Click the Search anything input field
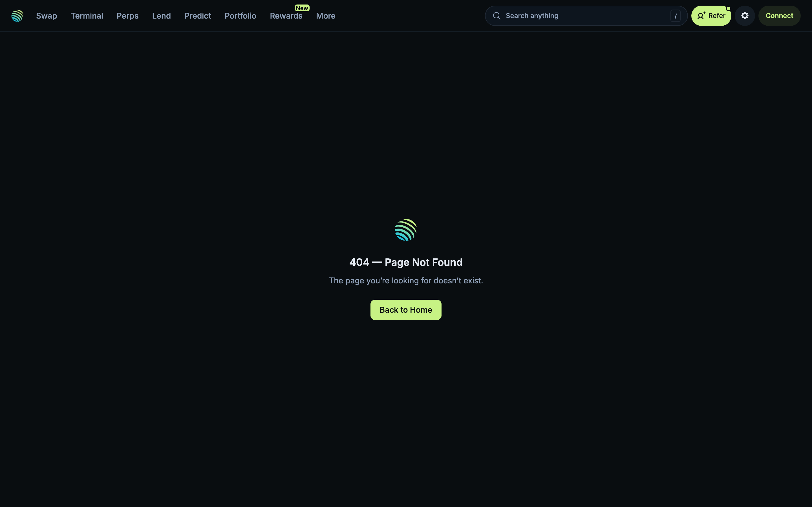 [570, 15]
